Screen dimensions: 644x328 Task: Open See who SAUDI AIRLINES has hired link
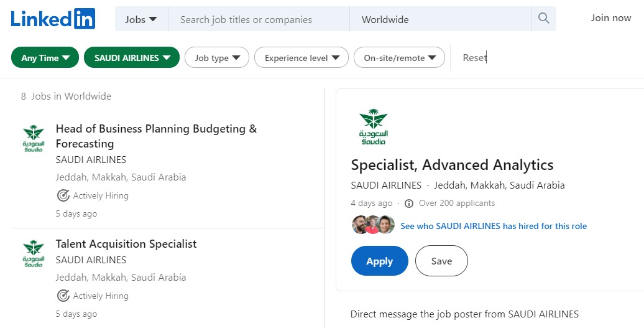(493, 226)
